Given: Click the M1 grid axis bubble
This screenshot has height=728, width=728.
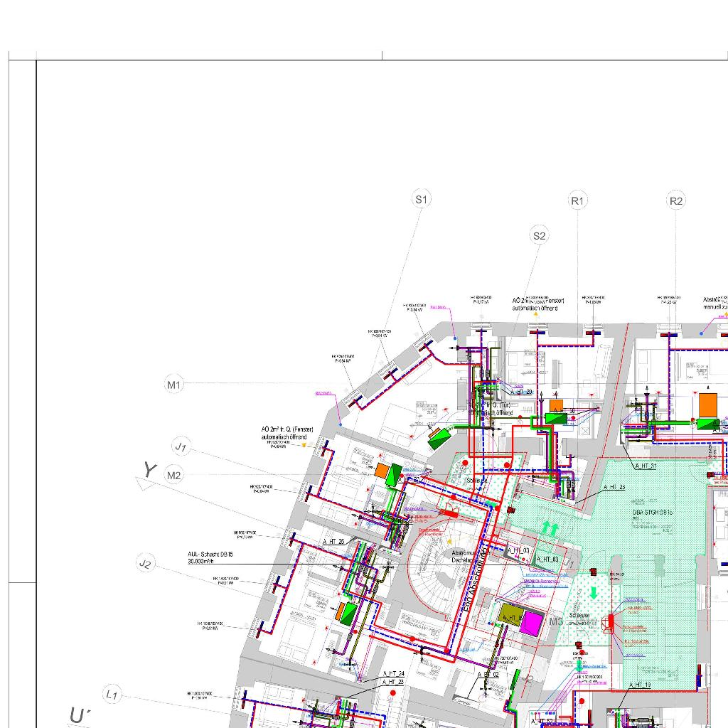Looking at the screenshot, I should click(174, 385).
